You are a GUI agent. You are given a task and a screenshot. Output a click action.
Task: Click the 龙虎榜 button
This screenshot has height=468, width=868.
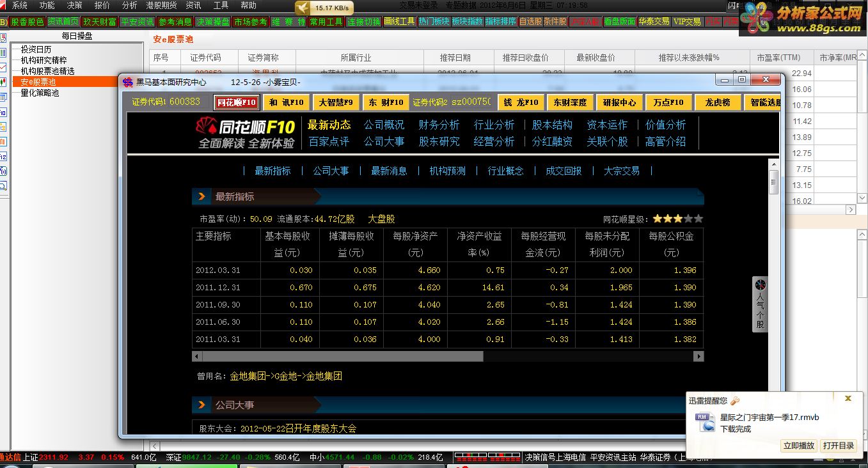point(718,102)
